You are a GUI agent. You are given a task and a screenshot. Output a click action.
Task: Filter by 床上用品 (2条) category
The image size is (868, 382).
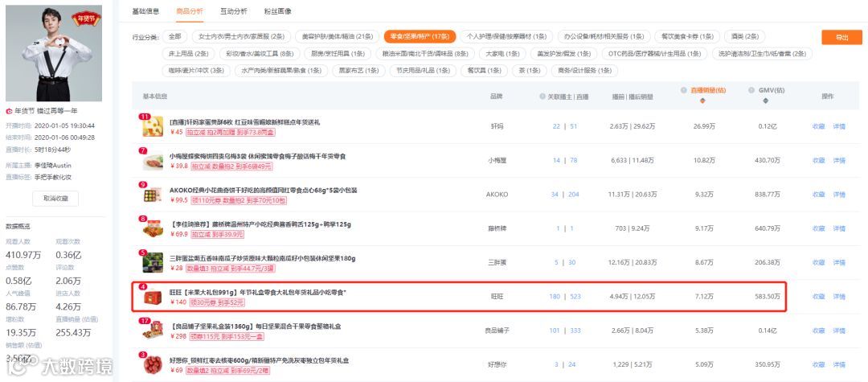click(188, 54)
